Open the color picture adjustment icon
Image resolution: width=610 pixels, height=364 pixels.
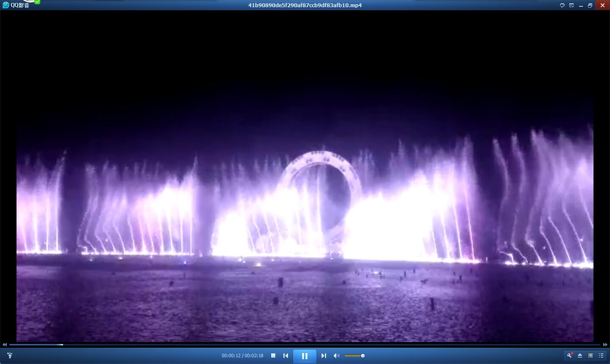(591, 356)
